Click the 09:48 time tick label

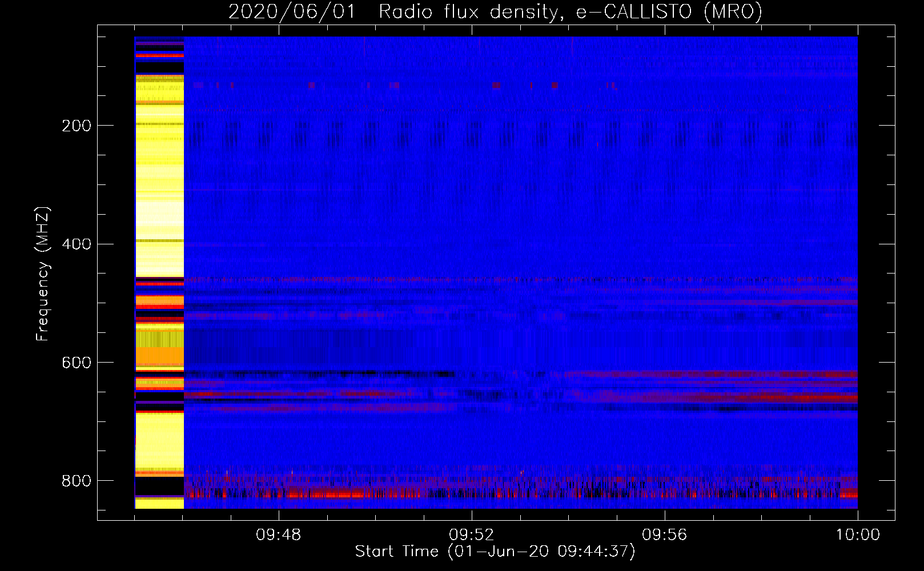[279, 535]
